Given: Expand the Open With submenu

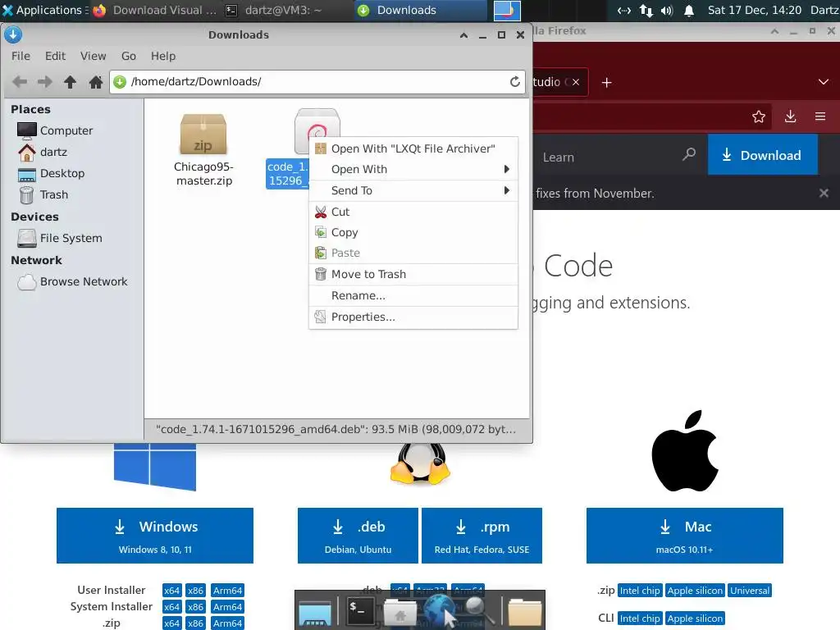Looking at the screenshot, I should tap(413, 169).
